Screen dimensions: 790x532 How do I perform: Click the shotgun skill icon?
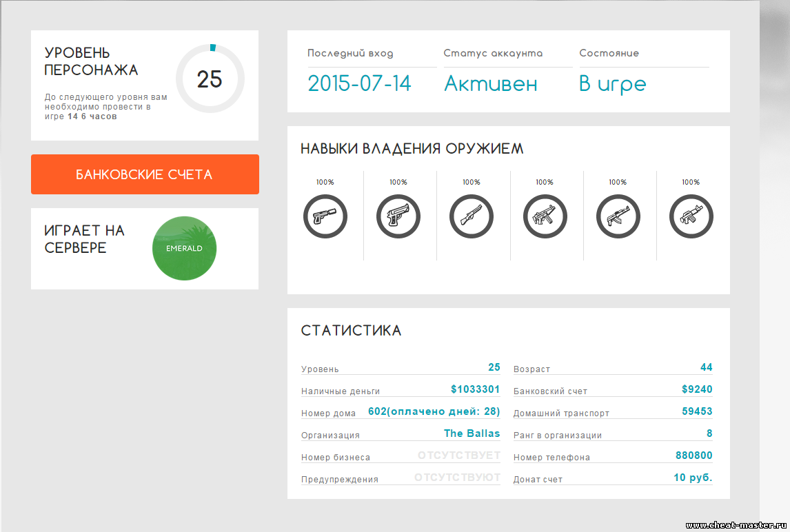472,217
